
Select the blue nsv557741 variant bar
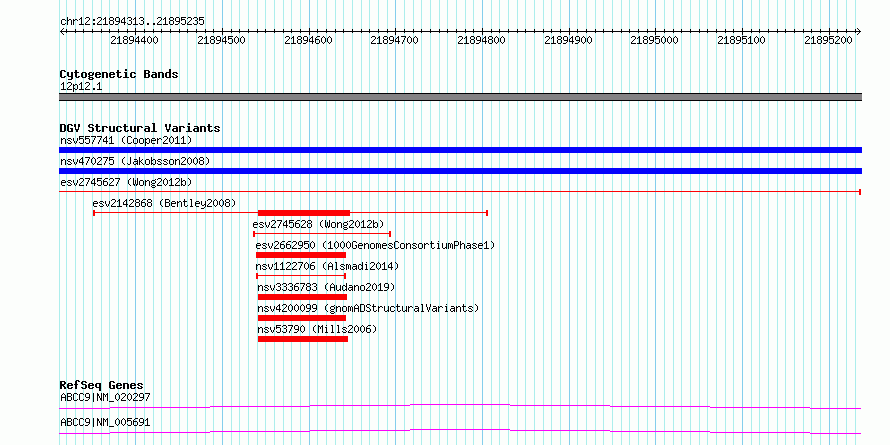pos(460,150)
